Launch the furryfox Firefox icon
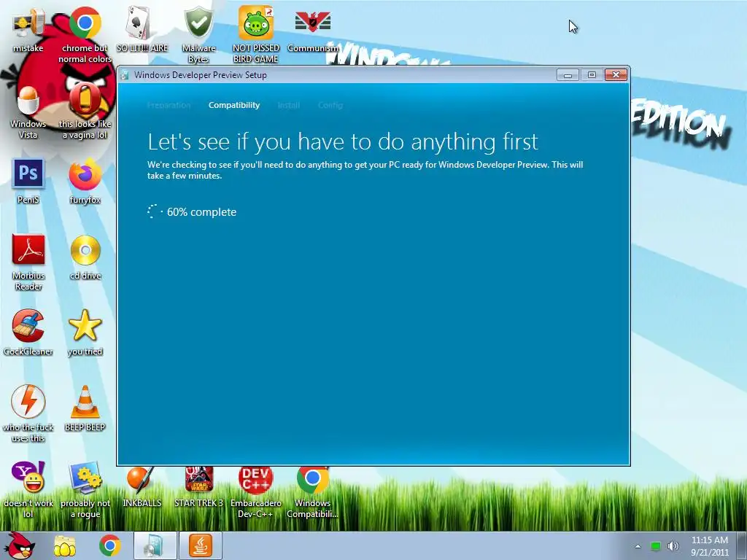This screenshot has width=747, height=560. point(85,182)
